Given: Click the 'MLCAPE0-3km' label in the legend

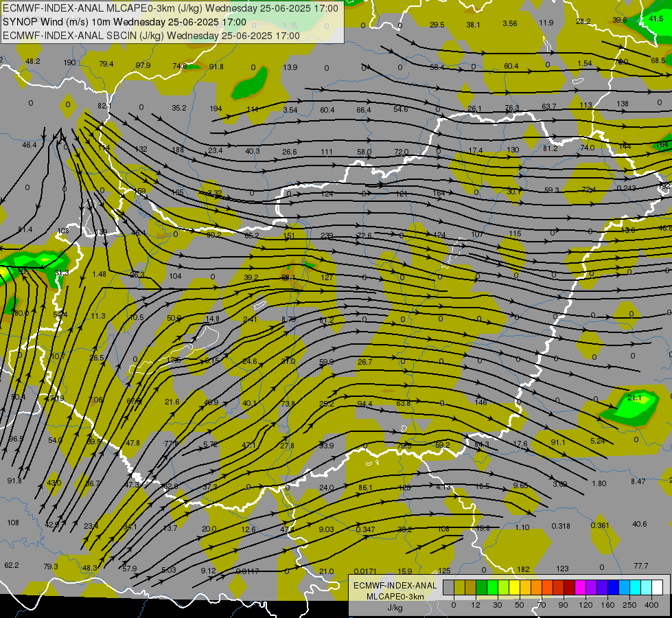Looking at the screenshot, I should pos(395,597).
